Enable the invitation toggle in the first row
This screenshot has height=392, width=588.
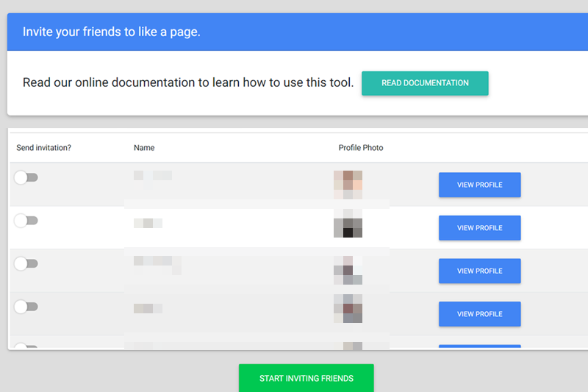point(26,177)
